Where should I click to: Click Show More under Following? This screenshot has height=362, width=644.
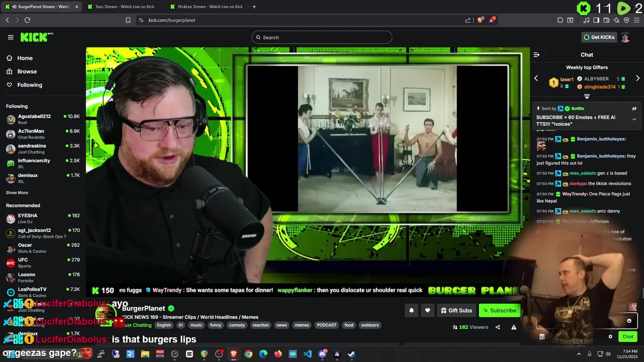[17, 193]
